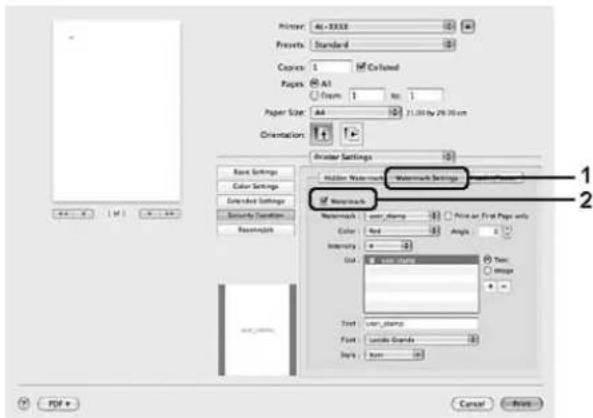Image resolution: width=593 pixels, height=418 pixels.
Task: Go to first preview page
Action: [63, 214]
